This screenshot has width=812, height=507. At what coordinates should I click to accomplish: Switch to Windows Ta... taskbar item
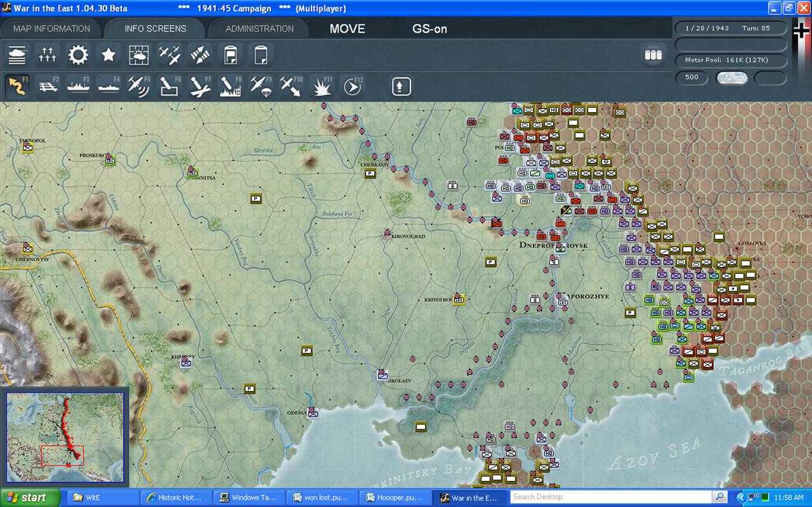tap(249, 497)
